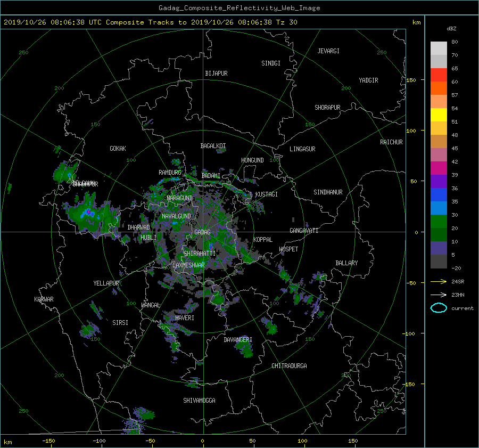Click the YELLAPUR city label
Screen dimensions: 479x448
(106, 283)
